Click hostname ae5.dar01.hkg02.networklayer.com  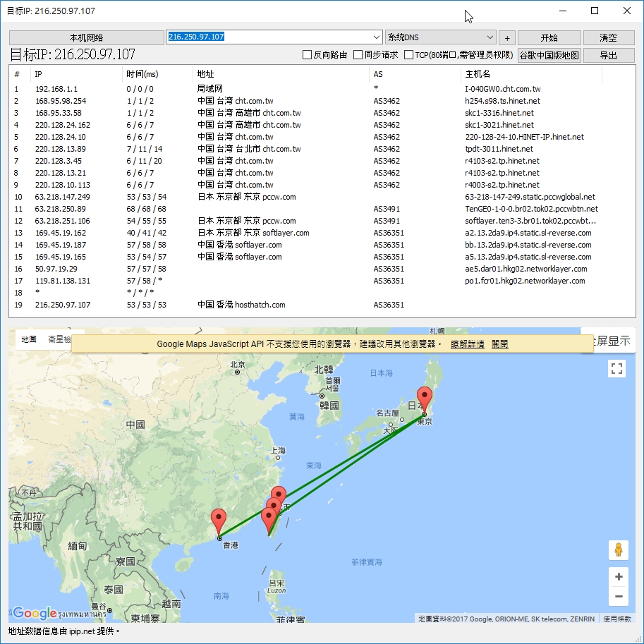coord(526,269)
